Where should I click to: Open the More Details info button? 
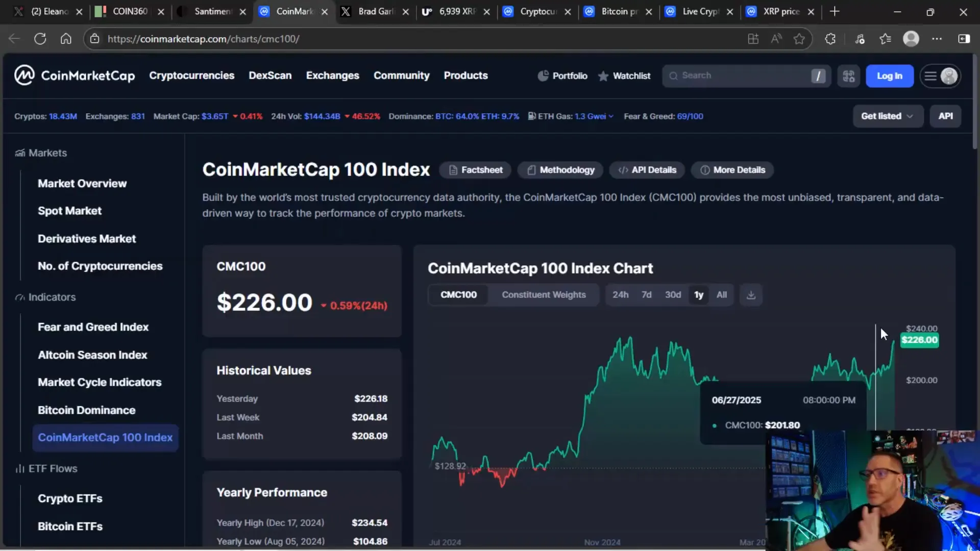pyautogui.click(x=732, y=170)
